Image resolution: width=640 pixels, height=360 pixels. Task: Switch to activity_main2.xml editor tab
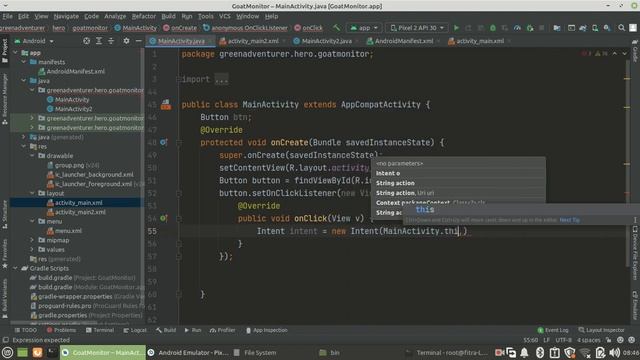click(253, 41)
